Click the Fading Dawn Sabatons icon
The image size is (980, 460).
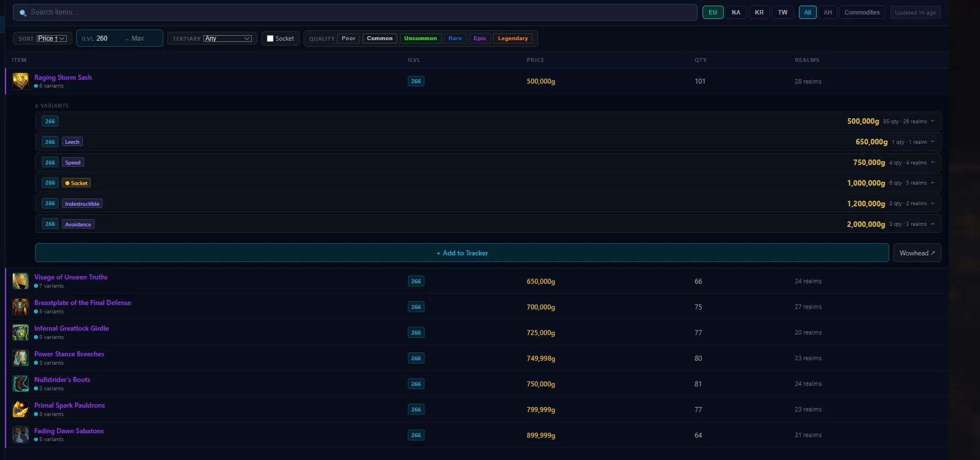21,435
